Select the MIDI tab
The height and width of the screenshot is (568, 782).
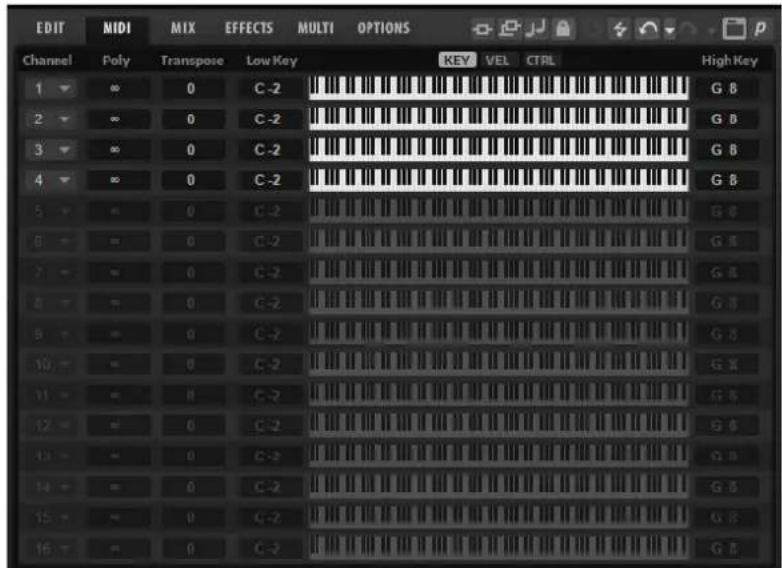[x=117, y=28]
